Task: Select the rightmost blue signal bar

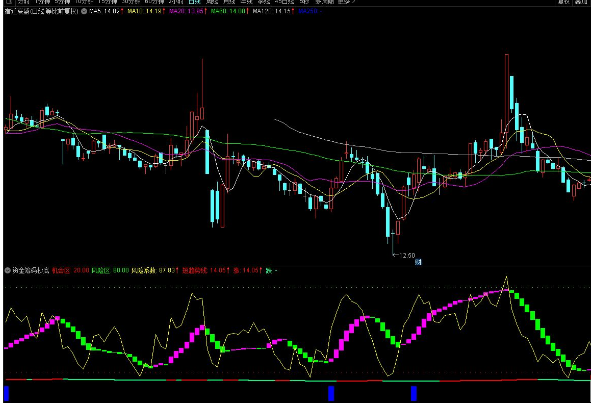Action: tap(413, 393)
